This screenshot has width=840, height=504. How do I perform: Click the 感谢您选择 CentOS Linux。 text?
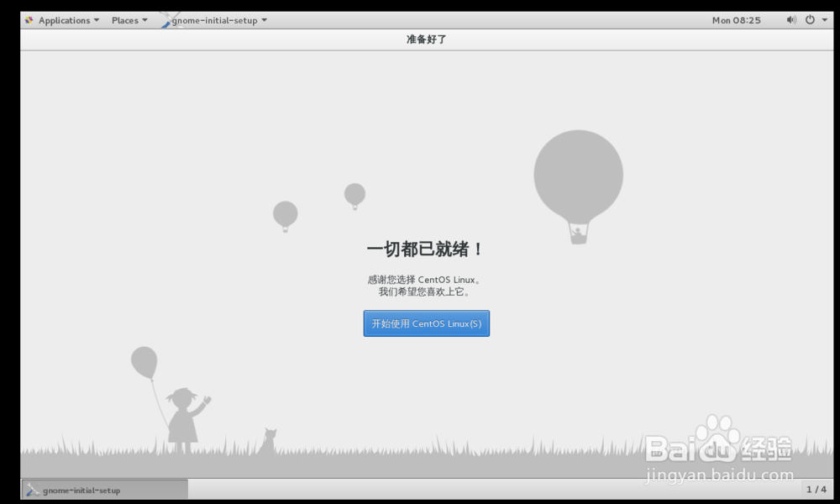click(425, 280)
